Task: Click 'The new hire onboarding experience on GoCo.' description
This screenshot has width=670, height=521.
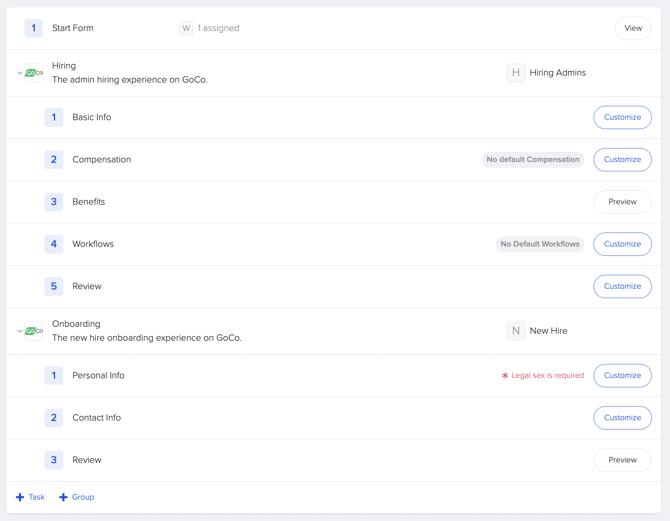Action: click(x=147, y=338)
